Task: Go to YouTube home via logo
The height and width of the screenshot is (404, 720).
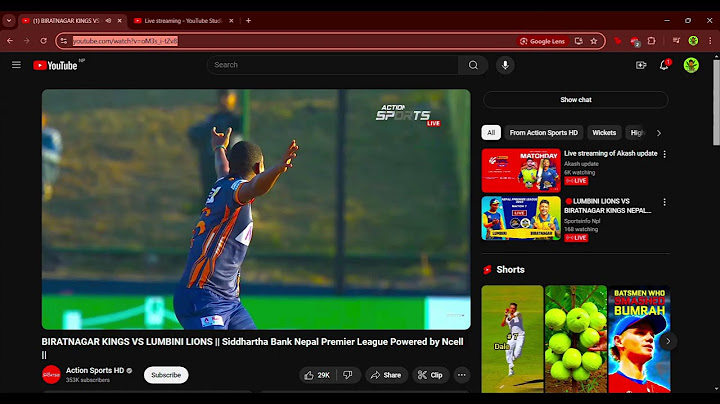Action: (56, 65)
